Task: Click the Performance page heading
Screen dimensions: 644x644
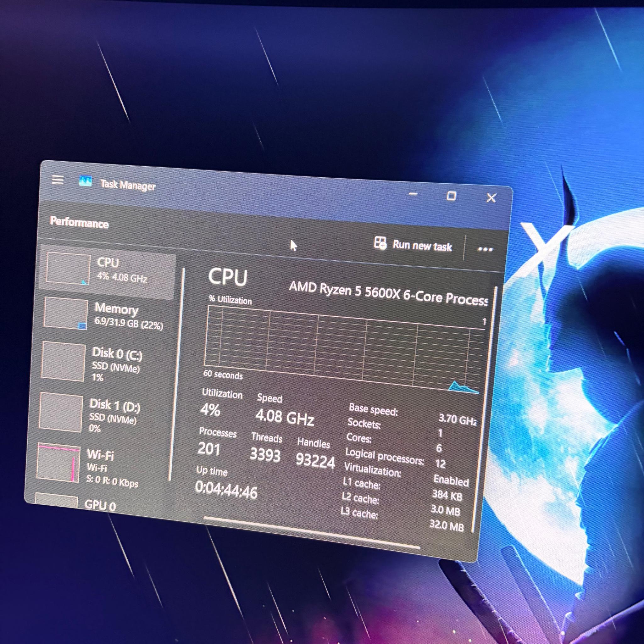Action: click(x=79, y=222)
